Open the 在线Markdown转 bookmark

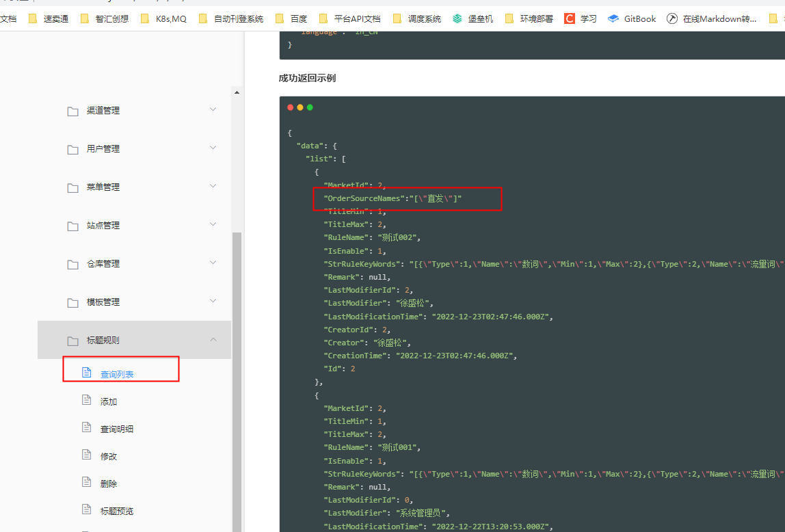(x=712, y=19)
